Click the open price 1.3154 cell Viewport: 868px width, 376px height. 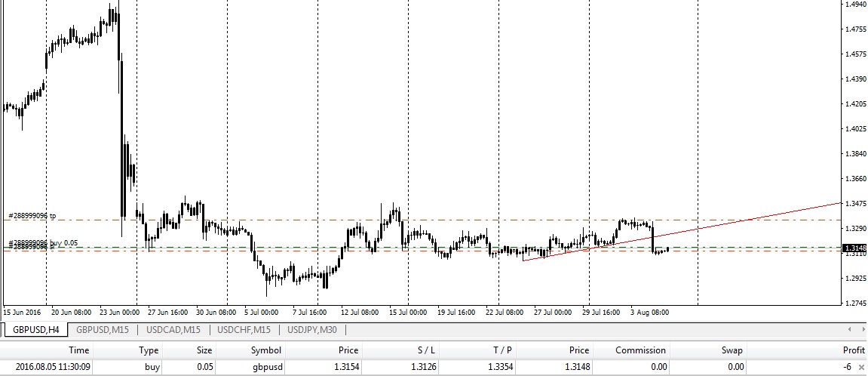[x=346, y=367]
